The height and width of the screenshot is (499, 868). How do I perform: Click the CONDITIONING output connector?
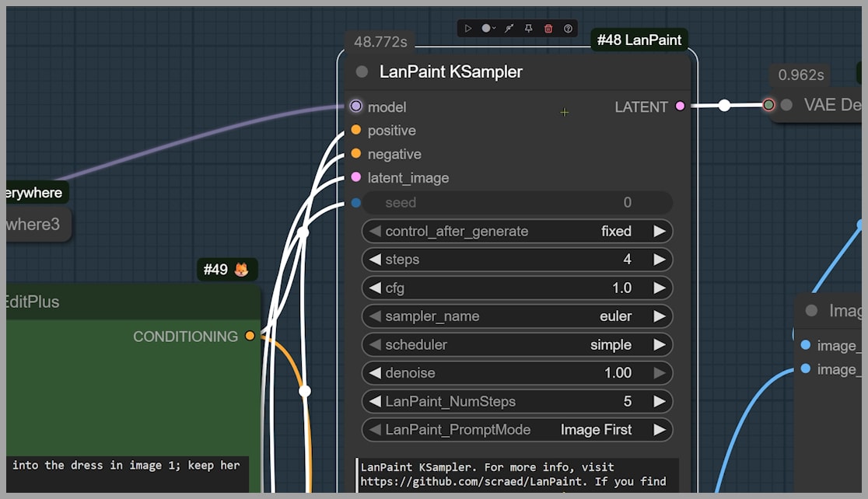(250, 336)
